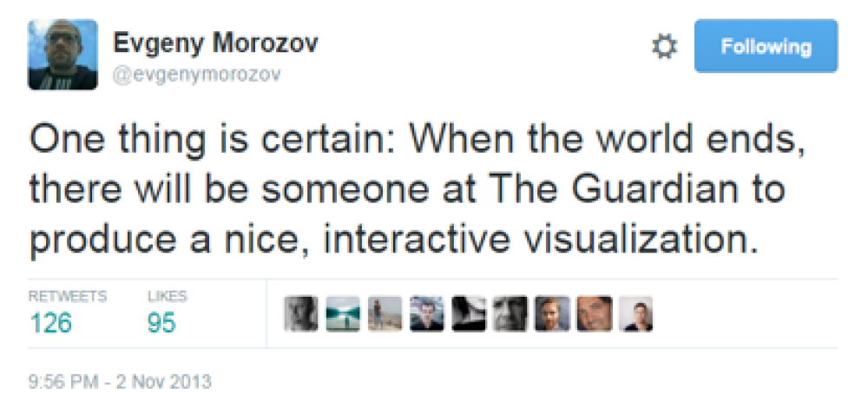
Task: Click the close-up smiling tanned face avatar
Action: click(x=594, y=313)
